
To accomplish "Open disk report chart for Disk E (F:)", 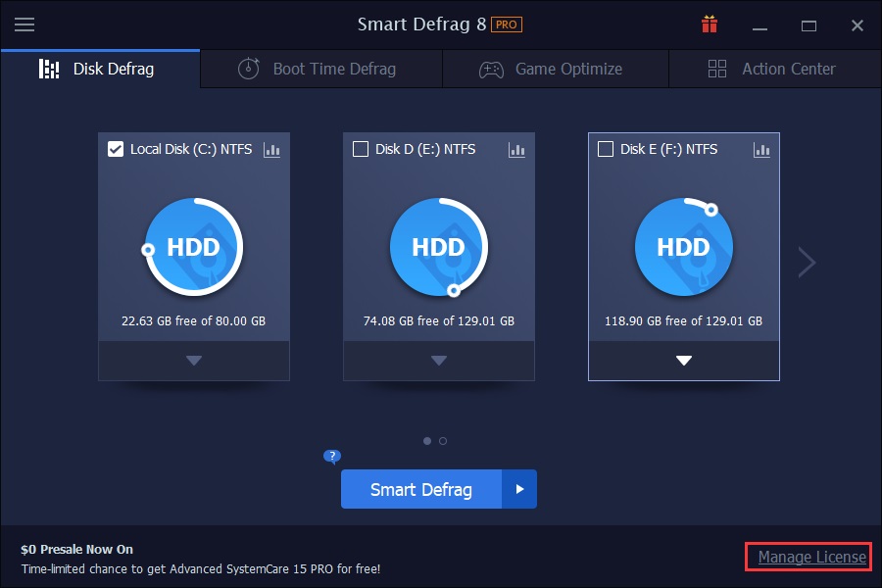I will pos(761,150).
